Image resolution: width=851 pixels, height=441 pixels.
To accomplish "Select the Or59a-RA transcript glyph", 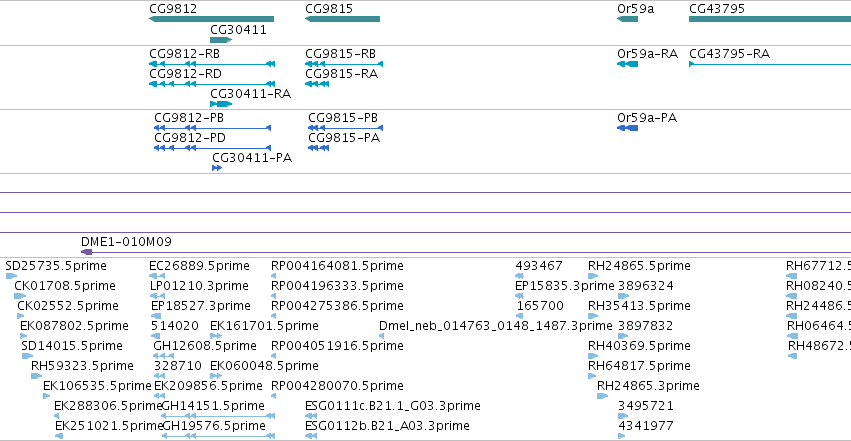I will (627, 64).
